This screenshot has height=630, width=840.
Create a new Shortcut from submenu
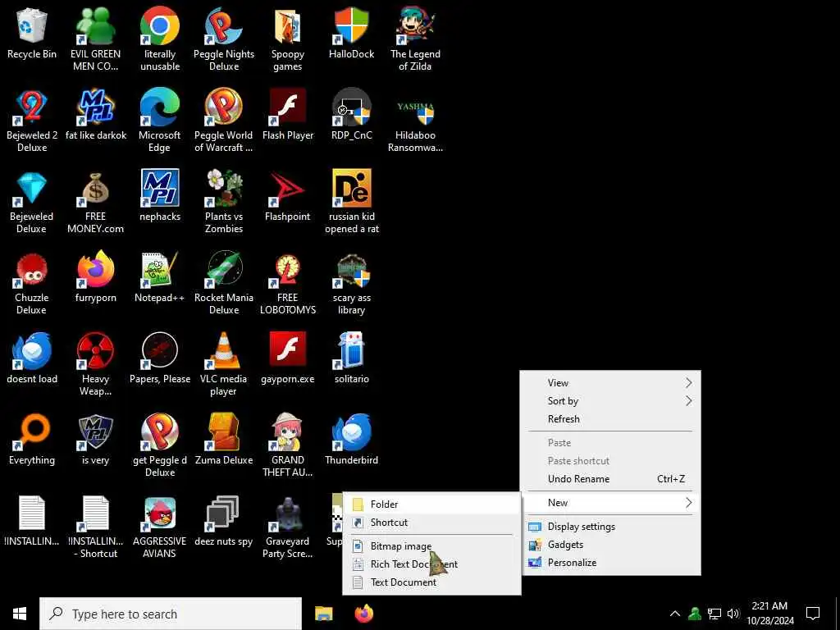(x=431, y=523)
